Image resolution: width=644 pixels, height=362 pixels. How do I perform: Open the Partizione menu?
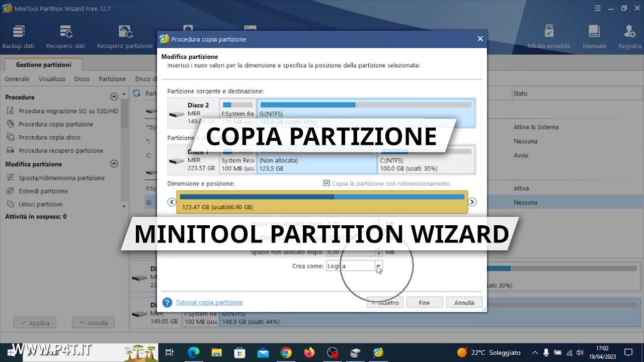tap(112, 79)
